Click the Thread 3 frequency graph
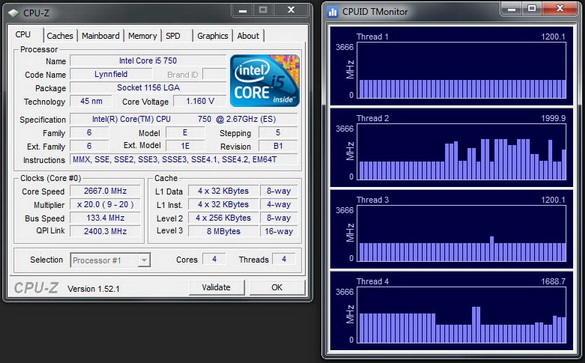This screenshot has width=585, height=363. click(462, 234)
